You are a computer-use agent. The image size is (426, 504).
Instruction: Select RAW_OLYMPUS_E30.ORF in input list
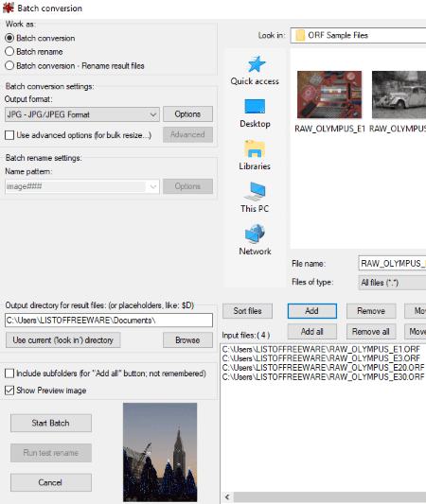[x=324, y=376]
